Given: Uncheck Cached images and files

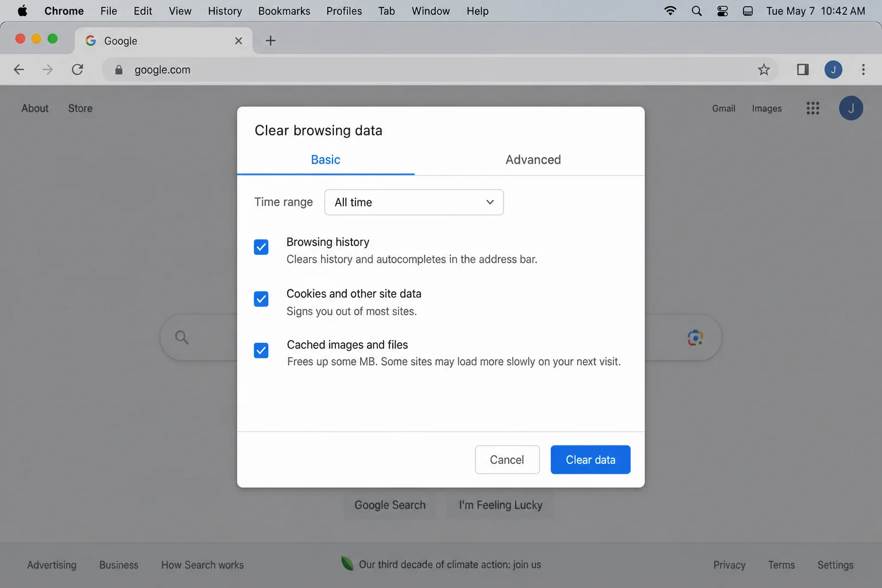Looking at the screenshot, I should (x=261, y=350).
